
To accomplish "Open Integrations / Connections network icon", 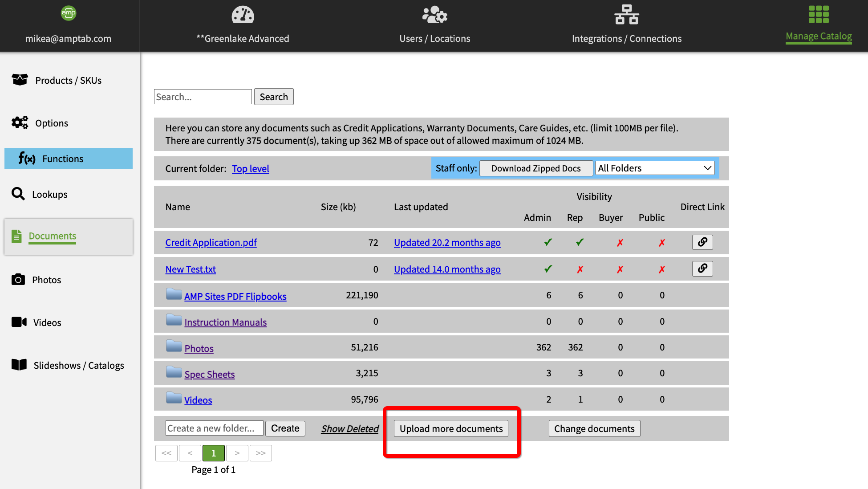I will (626, 15).
